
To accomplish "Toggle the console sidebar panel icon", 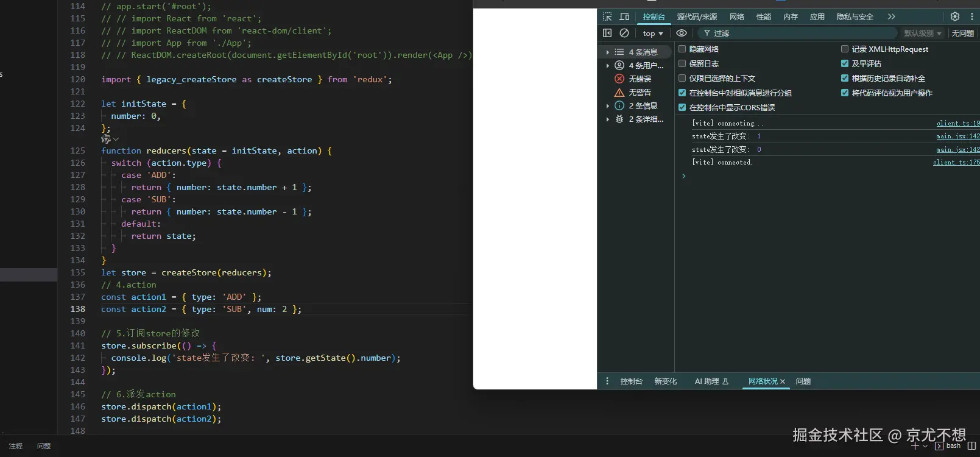I will (607, 33).
